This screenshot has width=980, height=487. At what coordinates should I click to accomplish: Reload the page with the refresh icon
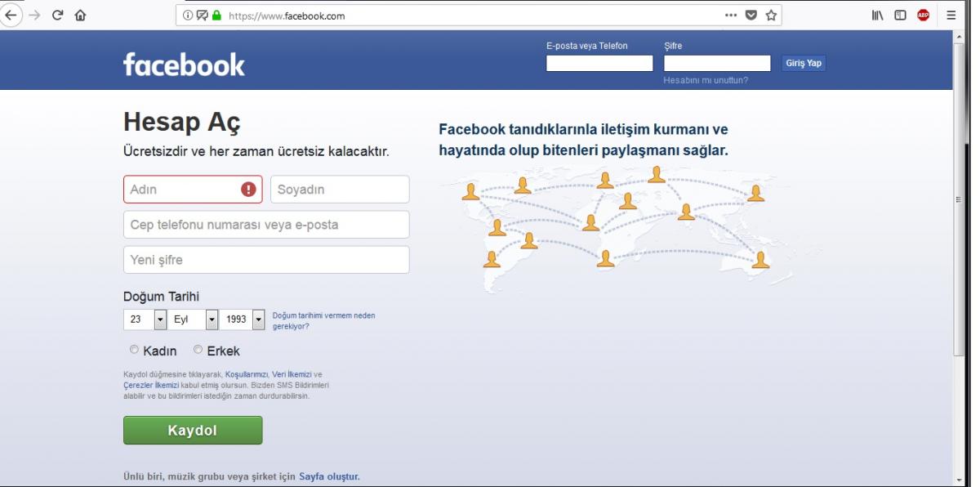pyautogui.click(x=59, y=15)
